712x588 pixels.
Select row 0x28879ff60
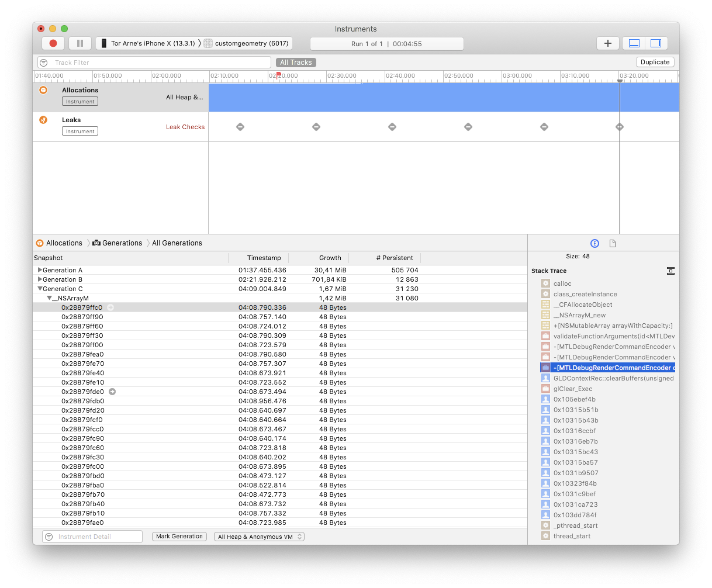280,326
